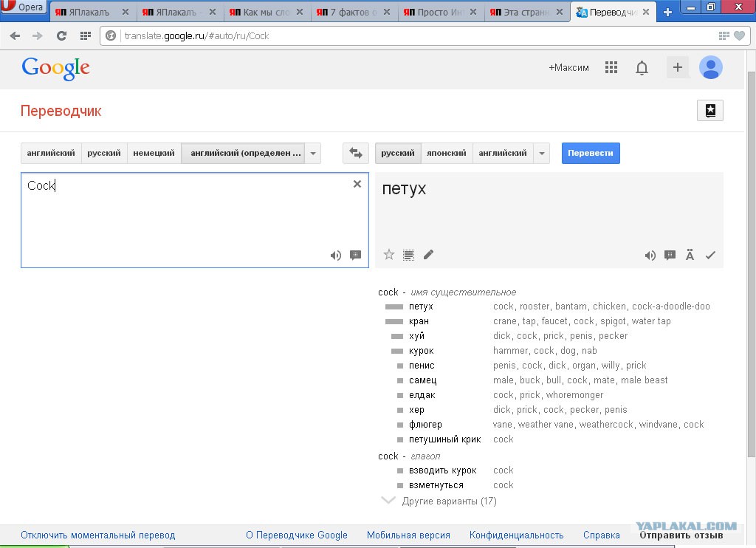This screenshot has width=756, height=548.
Task: Open target language dropdown arrow
Action: 542,154
